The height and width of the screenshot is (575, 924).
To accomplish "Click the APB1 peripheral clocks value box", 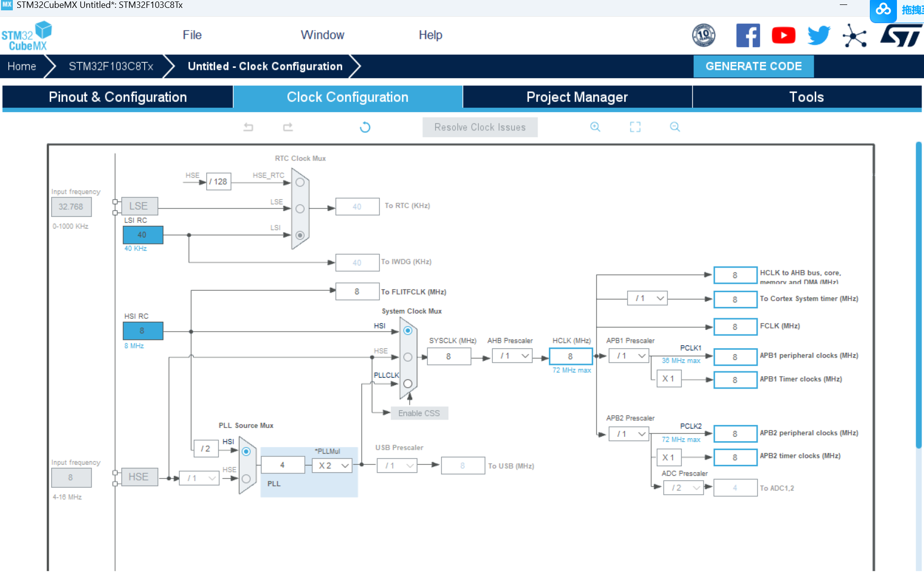I will [735, 357].
